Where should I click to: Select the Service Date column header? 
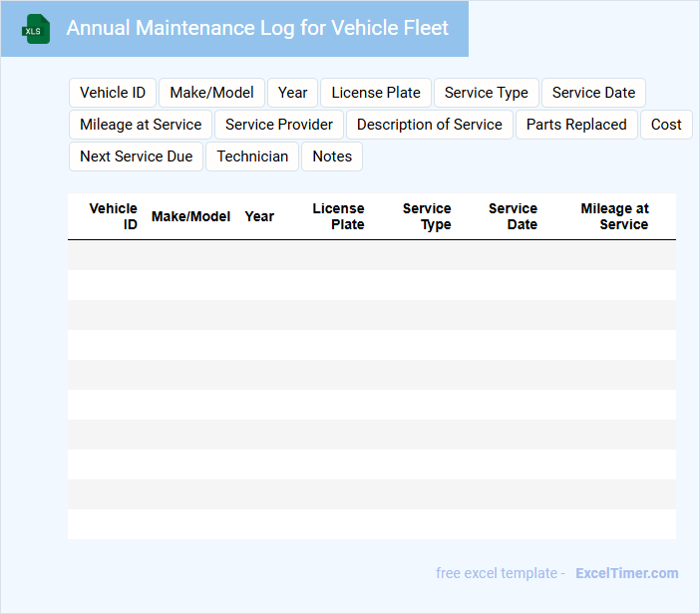pyautogui.click(x=513, y=216)
